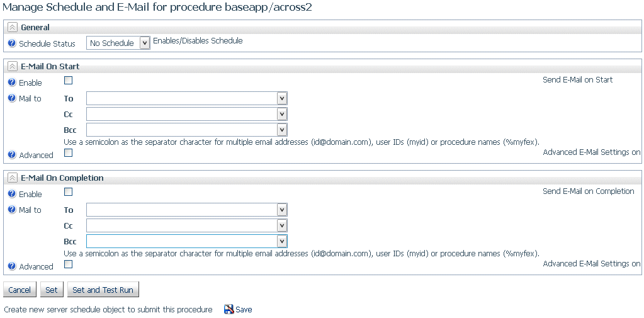The height and width of the screenshot is (318, 644).
Task: Tick the Advanced checkbox in E-Mail On Start
Action: (x=69, y=153)
